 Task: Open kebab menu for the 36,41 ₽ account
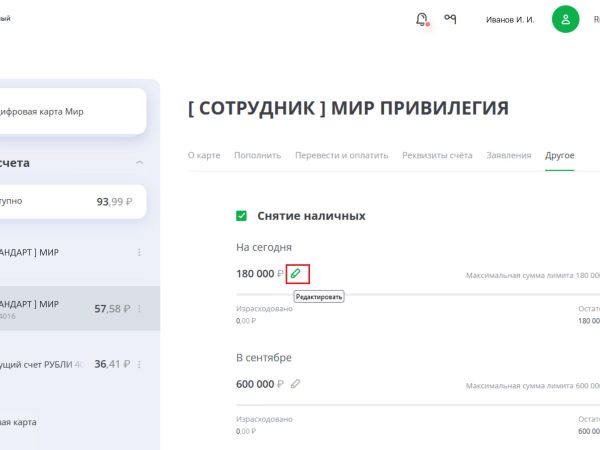click(139, 364)
